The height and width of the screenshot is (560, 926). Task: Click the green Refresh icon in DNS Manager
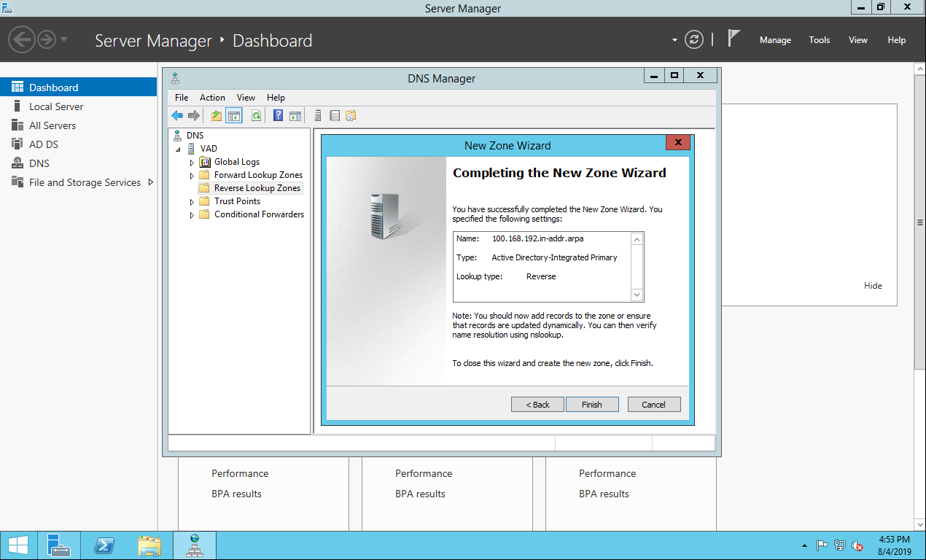tap(256, 115)
